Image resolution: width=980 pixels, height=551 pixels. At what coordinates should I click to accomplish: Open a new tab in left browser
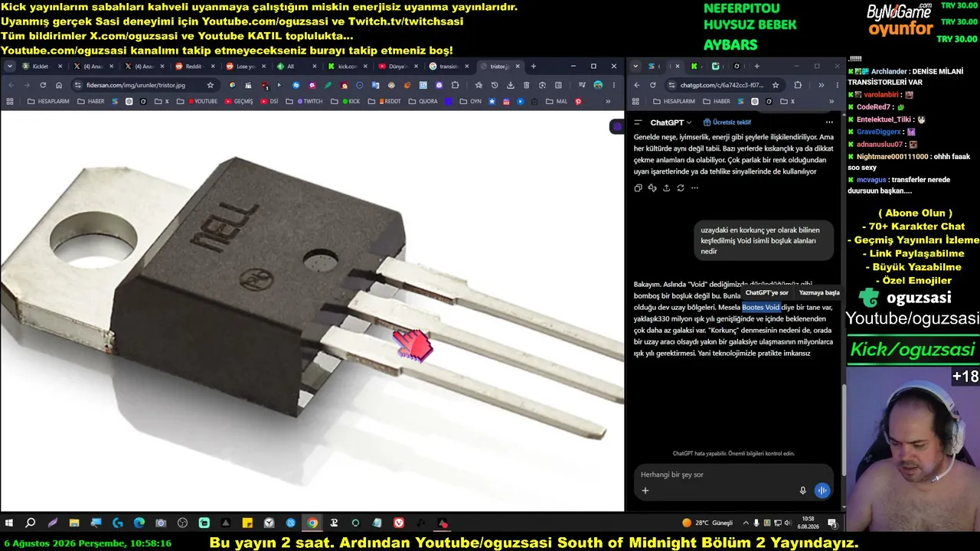[x=534, y=67]
